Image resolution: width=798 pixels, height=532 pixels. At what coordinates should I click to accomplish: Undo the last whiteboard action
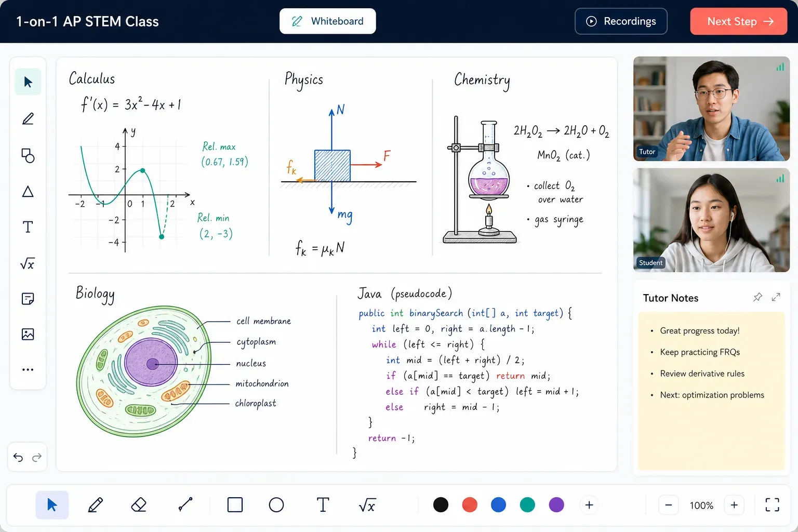point(18,457)
